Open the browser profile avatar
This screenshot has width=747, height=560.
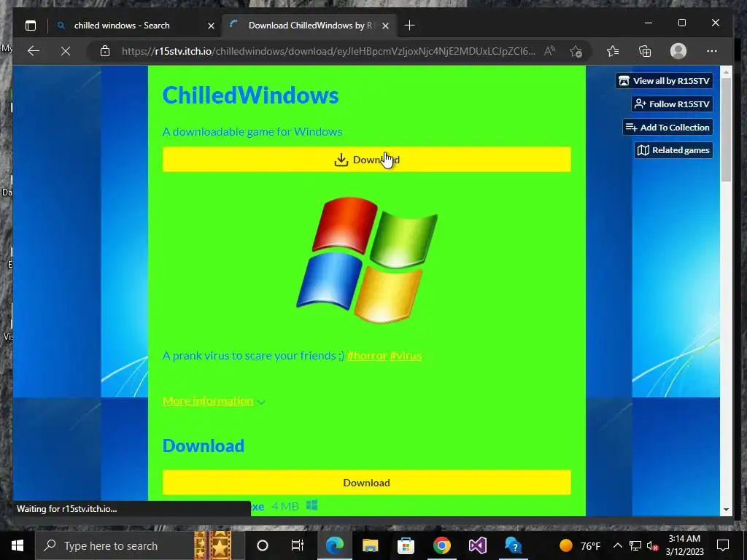(x=678, y=51)
